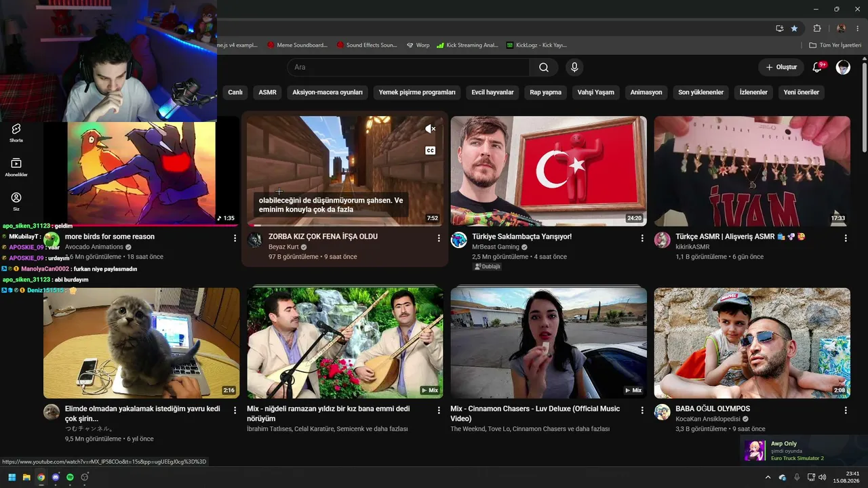This screenshot has width=868, height=488.
Task: Select the Aksiyon-macera oyunları chip
Action: tap(328, 92)
